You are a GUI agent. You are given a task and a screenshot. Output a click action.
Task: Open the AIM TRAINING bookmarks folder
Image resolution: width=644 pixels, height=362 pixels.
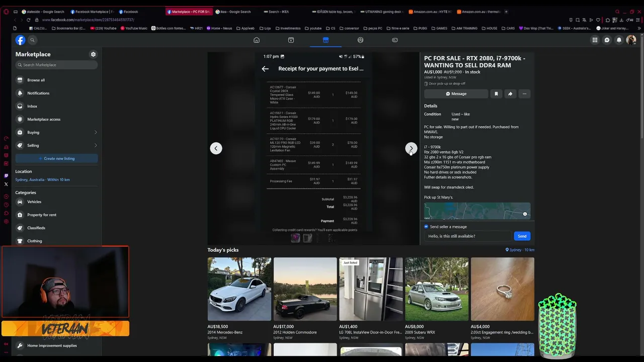pos(464,28)
